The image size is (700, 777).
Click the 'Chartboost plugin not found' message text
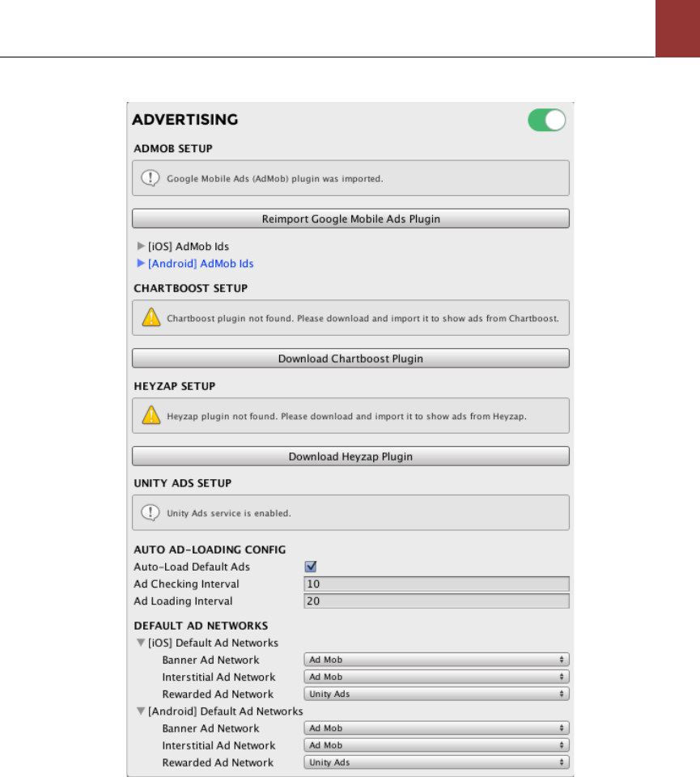pyautogui.click(x=363, y=318)
